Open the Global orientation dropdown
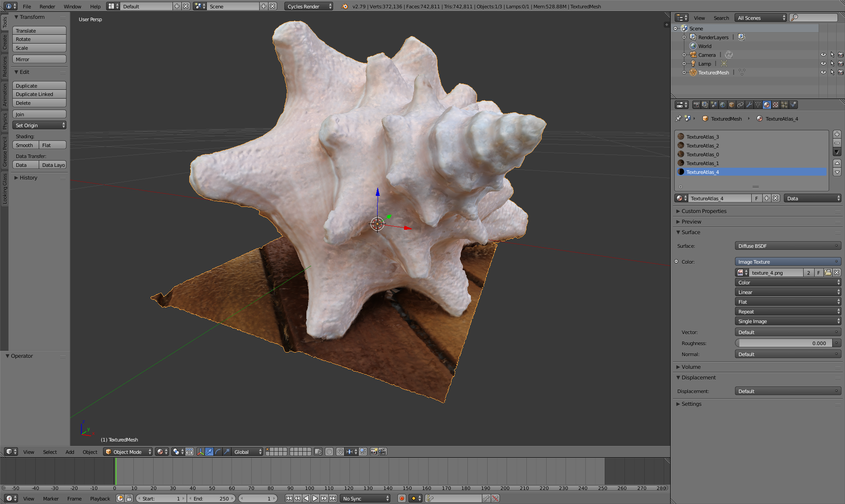This screenshot has height=504, width=845. coord(247,452)
